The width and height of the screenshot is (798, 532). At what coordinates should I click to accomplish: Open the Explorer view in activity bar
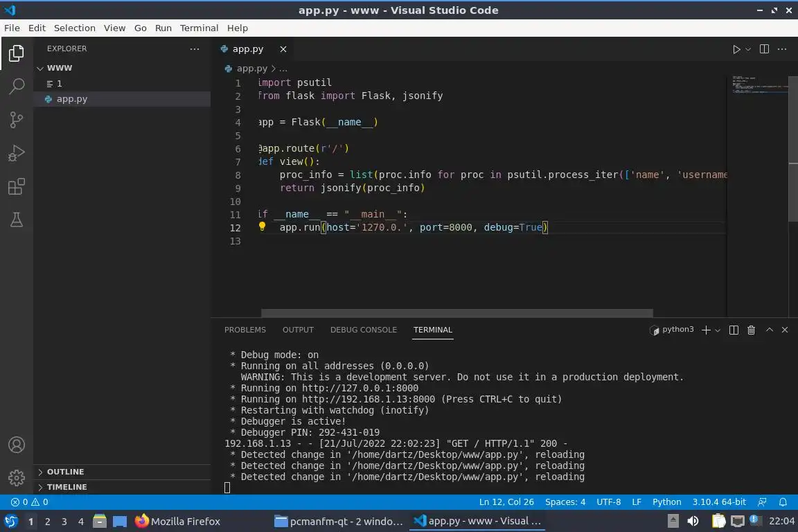(x=17, y=53)
